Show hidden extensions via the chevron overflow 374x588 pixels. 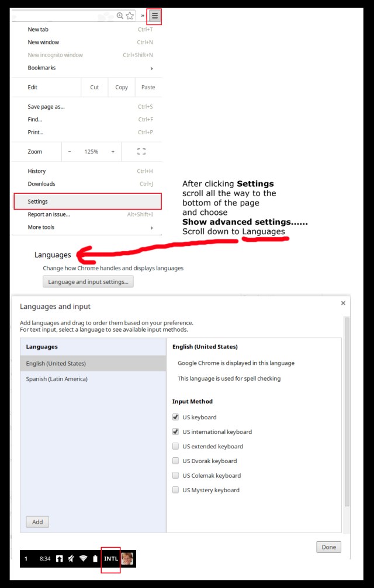coord(142,16)
